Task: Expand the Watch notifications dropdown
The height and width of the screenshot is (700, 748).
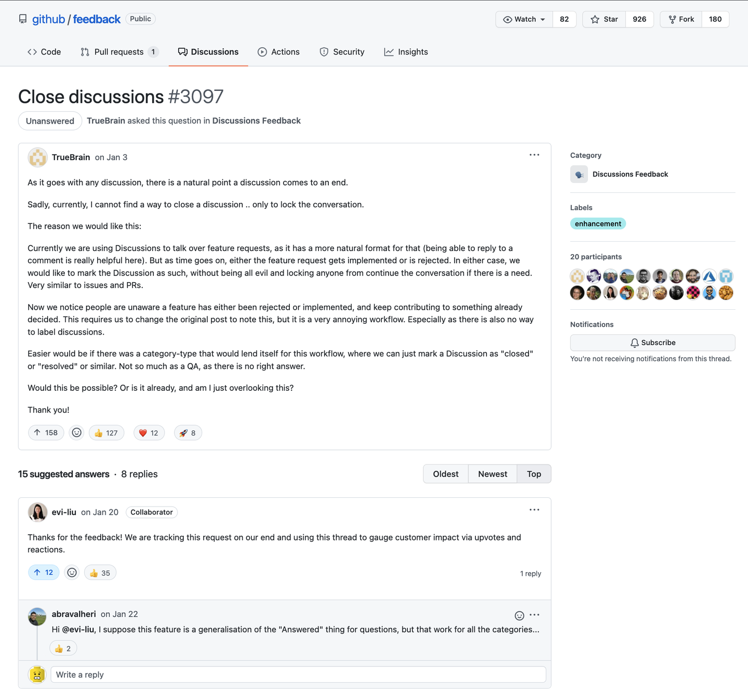Action: (x=524, y=19)
